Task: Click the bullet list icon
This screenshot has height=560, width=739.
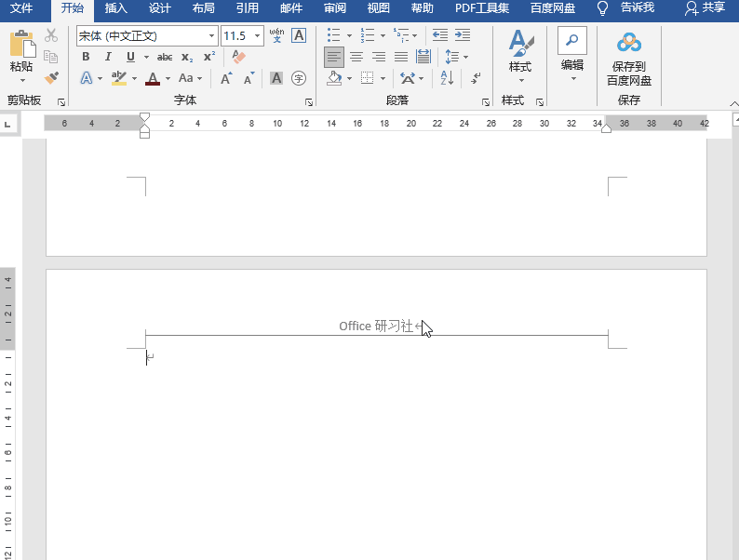Action: [x=334, y=35]
